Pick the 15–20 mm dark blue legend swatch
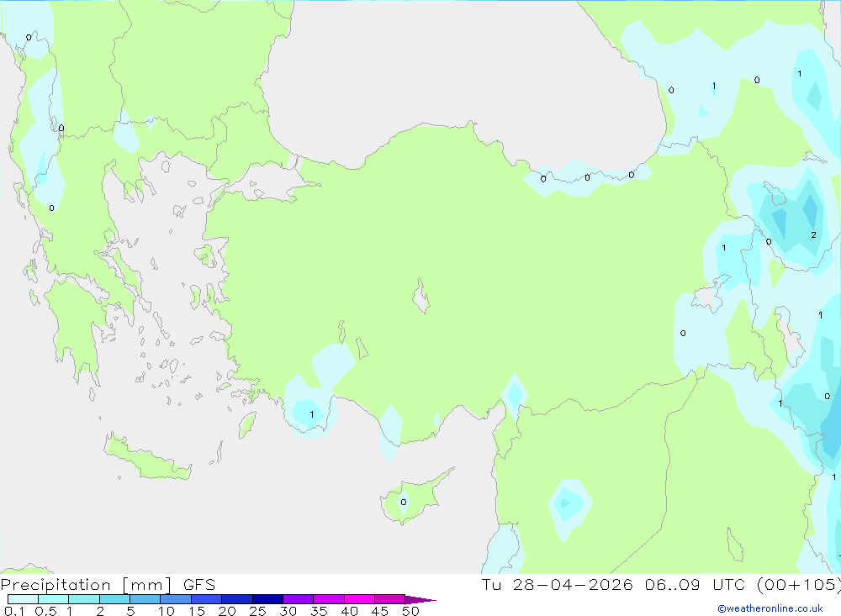Image resolution: width=841 pixels, height=616 pixels. coord(206,599)
